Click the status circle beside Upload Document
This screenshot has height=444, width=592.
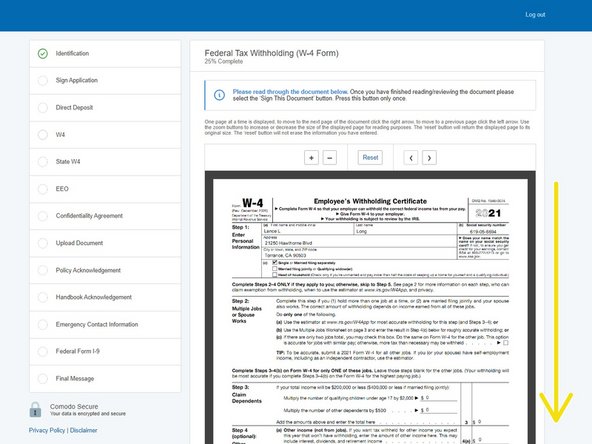[43, 243]
